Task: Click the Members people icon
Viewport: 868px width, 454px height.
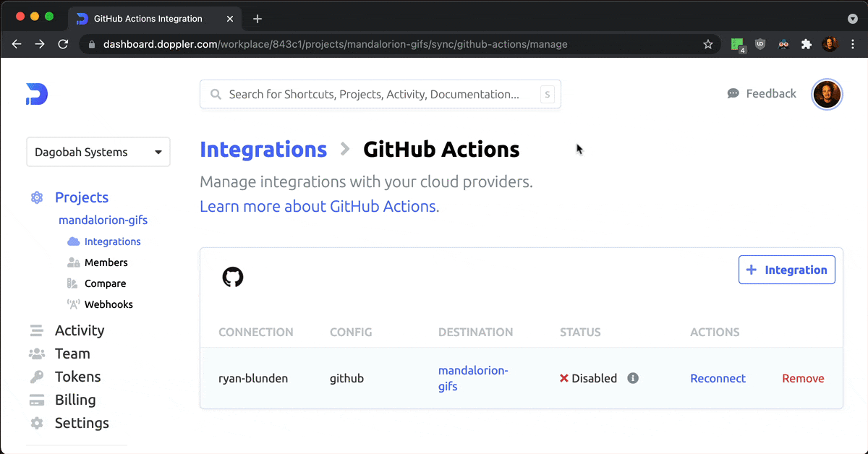Action: coord(75,262)
